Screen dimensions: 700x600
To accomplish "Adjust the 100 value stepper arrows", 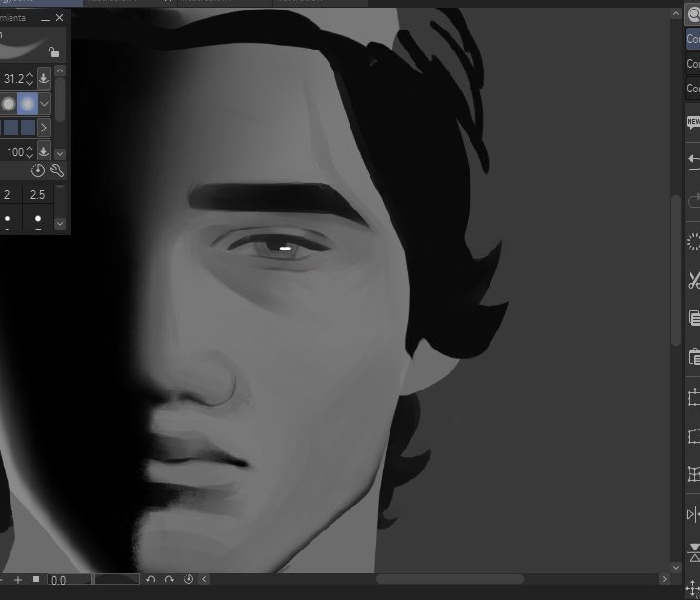I will coord(30,151).
